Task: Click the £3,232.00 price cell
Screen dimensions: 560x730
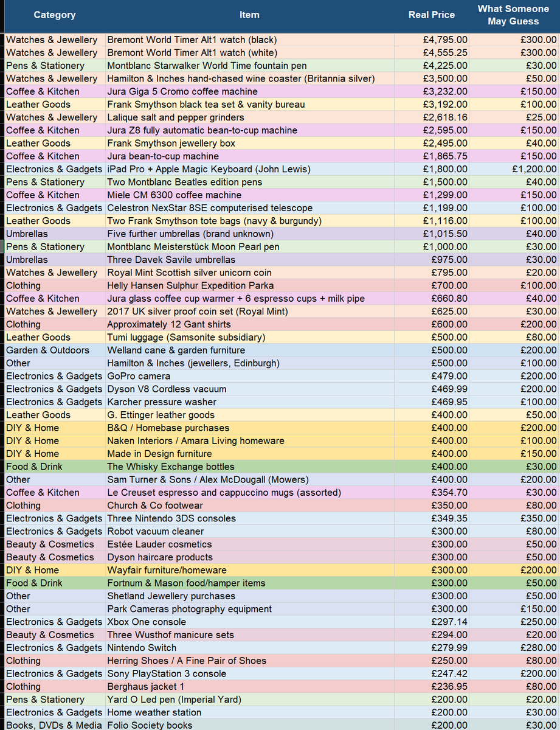Action: click(x=432, y=91)
